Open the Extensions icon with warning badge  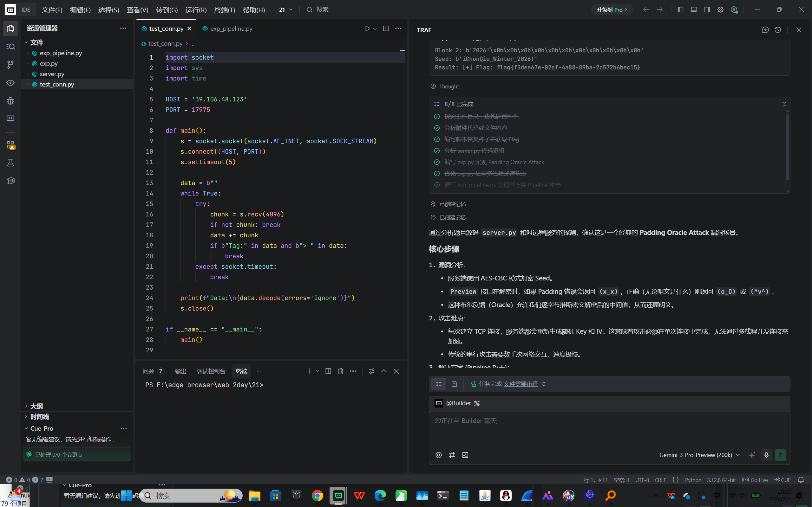(x=10, y=145)
